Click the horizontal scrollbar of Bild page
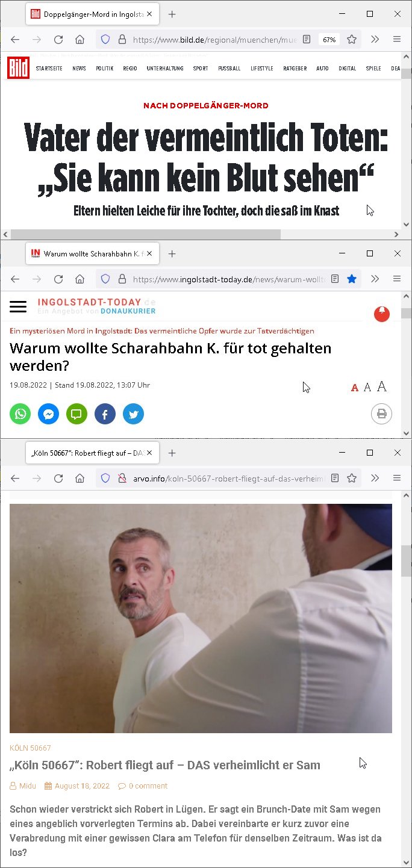 pos(146,234)
